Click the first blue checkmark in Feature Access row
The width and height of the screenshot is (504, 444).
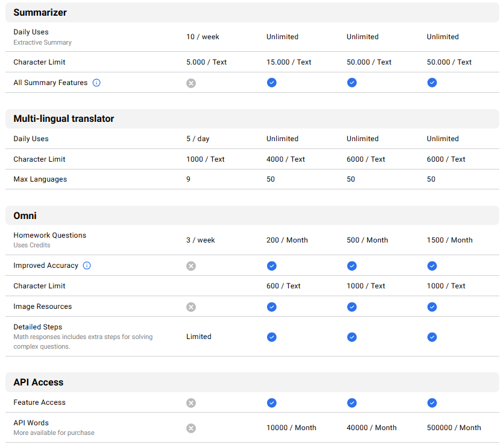[272, 403]
